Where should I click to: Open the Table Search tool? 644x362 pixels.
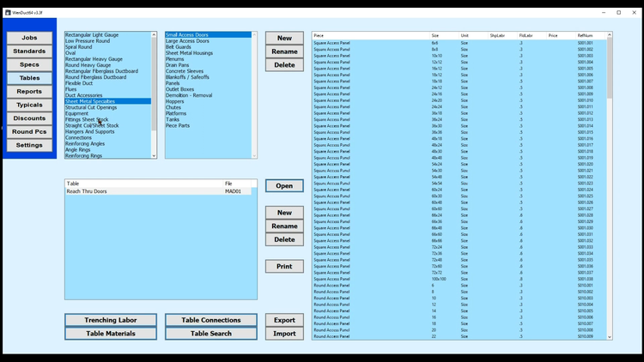pos(210,334)
